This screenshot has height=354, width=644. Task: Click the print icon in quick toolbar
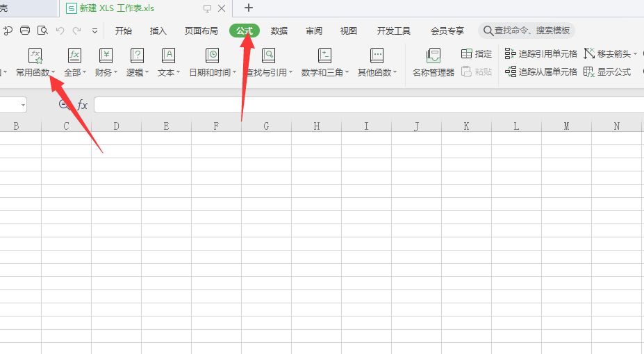(x=25, y=31)
